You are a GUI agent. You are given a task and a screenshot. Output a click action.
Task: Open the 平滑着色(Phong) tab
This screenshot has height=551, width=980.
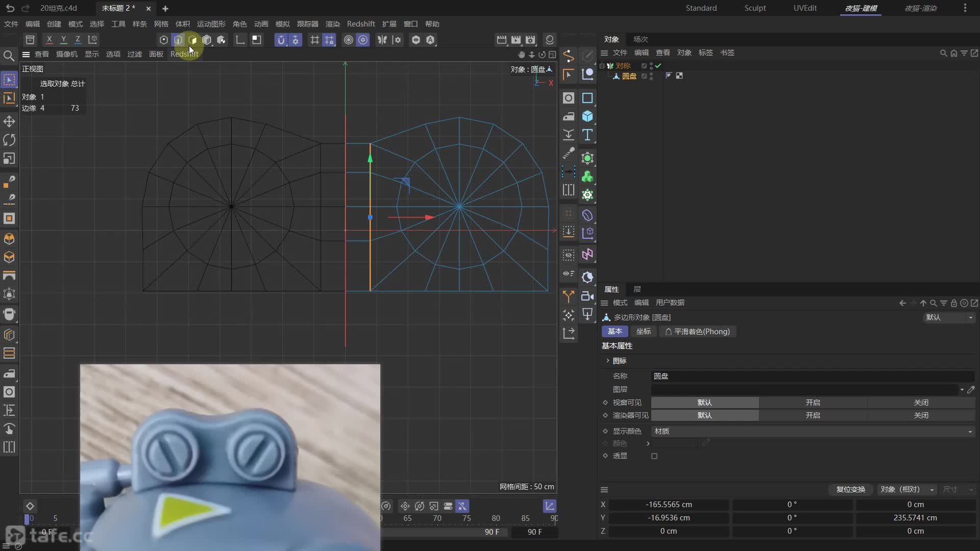click(697, 332)
